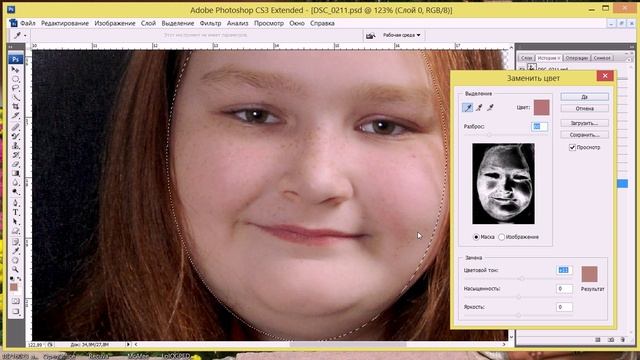Image resolution: width=640 pixels, height=360 pixels.
Task: Click the Сохранить... button
Action: pos(584,135)
